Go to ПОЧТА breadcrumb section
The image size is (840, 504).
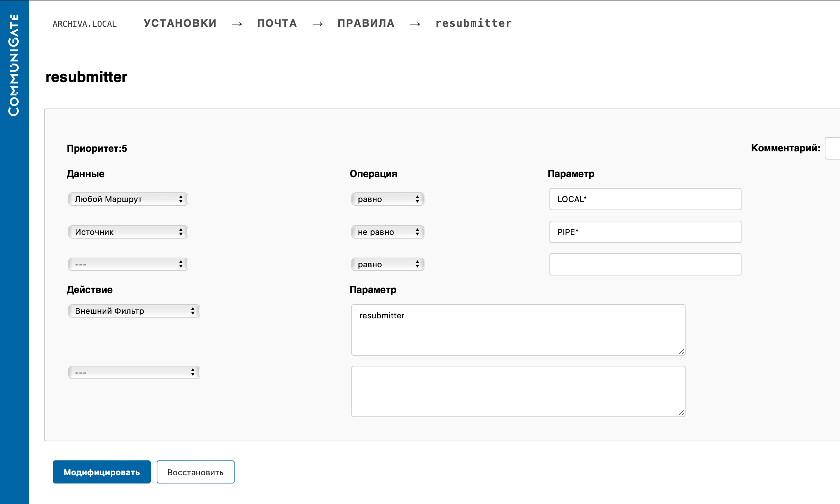(277, 23)
